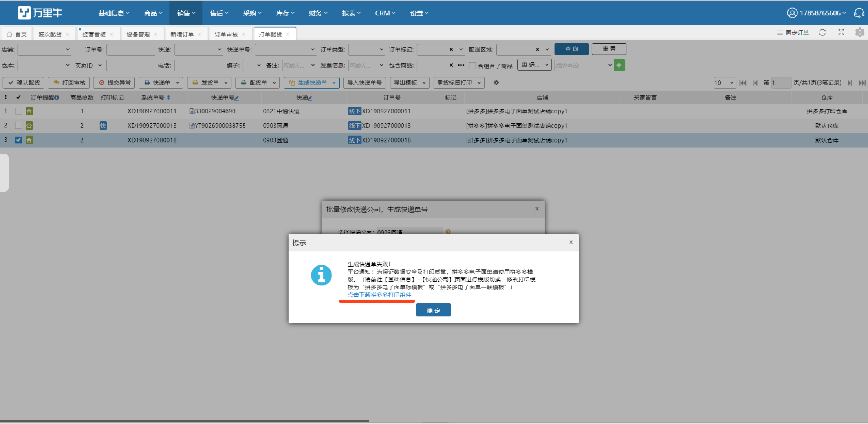Close the 提示 dialog
The width and height of the screenshot is (868, 424).
click(571, 242)
